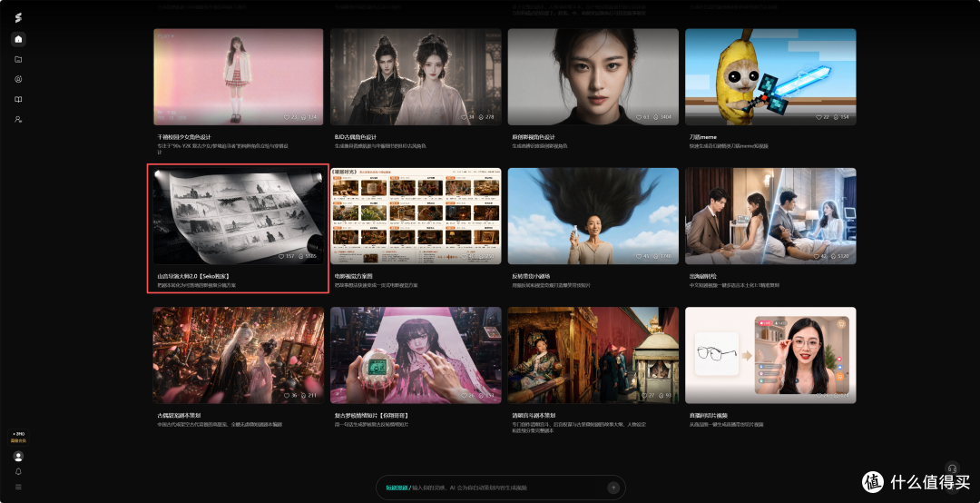Like the Qing palace drama card

[643, 395]
